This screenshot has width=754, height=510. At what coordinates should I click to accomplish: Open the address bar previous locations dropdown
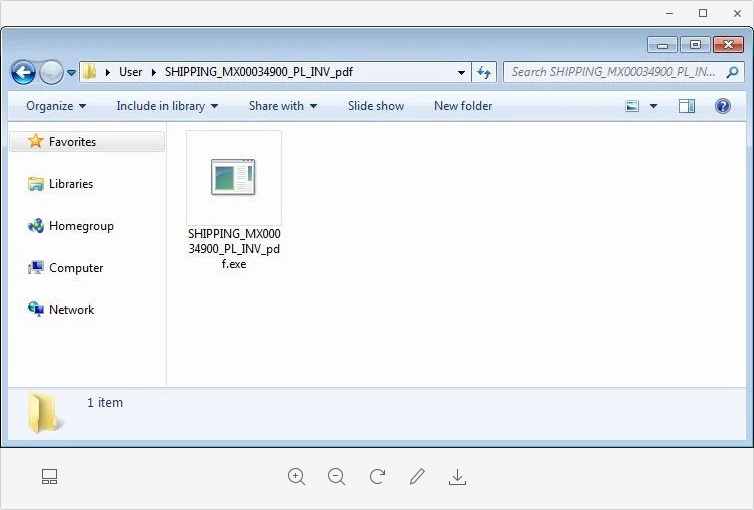[x=461, y=73]
